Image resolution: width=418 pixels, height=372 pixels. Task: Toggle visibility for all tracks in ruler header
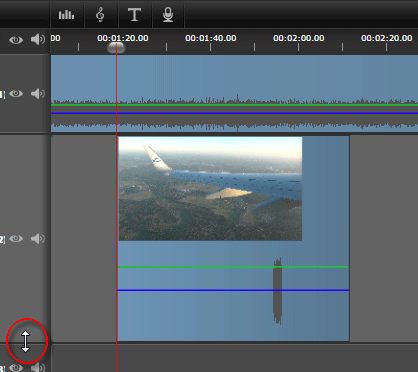pos(16,40)
